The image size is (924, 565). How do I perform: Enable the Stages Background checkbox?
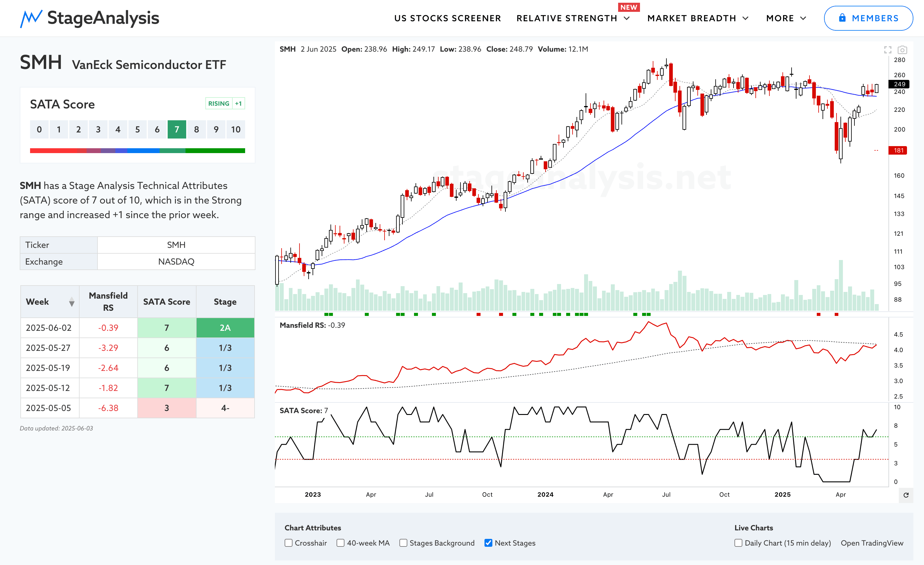(x=403, y=543)
